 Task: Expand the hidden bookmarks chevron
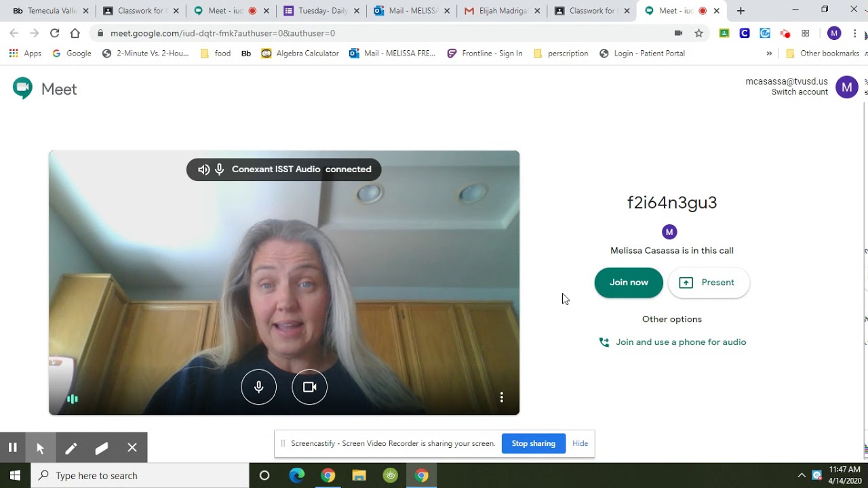[769, 54]
